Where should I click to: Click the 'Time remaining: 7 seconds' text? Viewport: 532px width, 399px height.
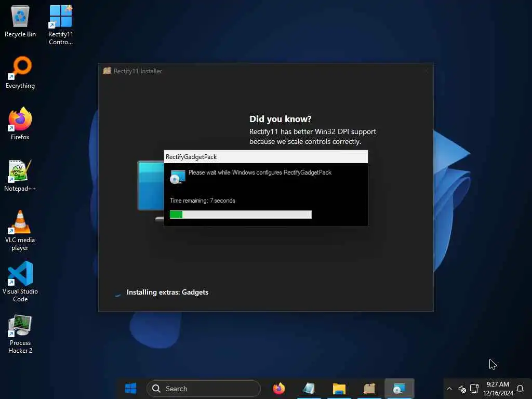pos(203,201)
